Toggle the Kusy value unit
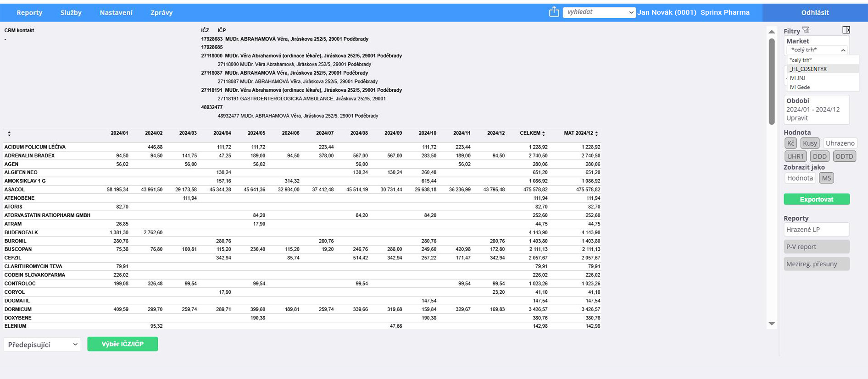Viewport: 868px width, 379px height. [810, 143]
